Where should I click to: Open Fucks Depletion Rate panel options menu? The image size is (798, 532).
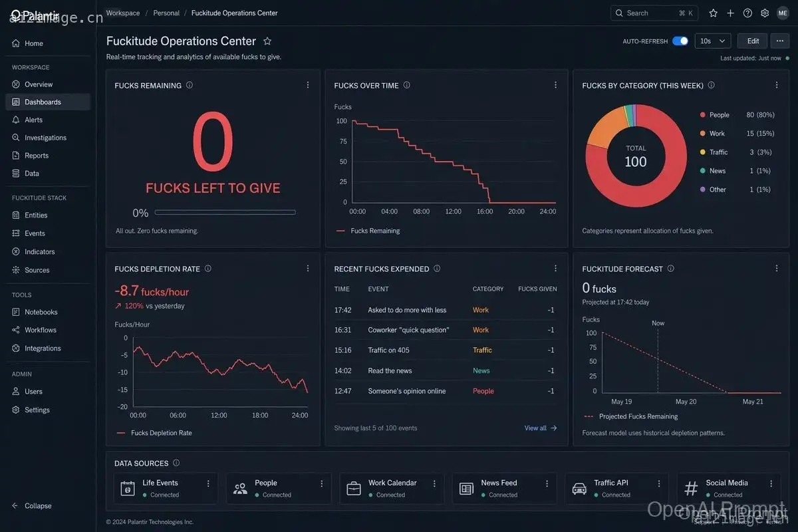click(307, 269)
